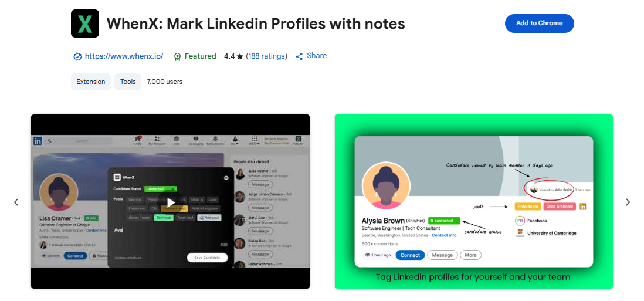Select the Extension category chip
Viewport: 644px width, 301px height.
pyautogui.click(x=91, y=82)
